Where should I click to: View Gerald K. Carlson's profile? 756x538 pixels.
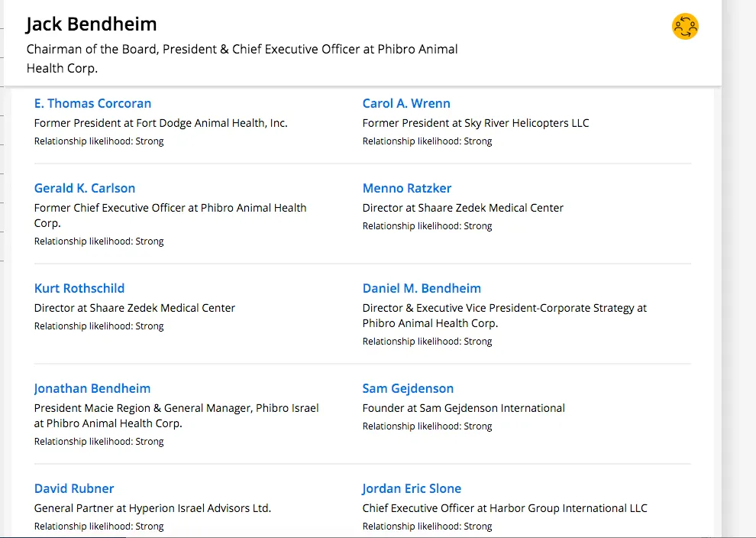[x=85, y=188]
